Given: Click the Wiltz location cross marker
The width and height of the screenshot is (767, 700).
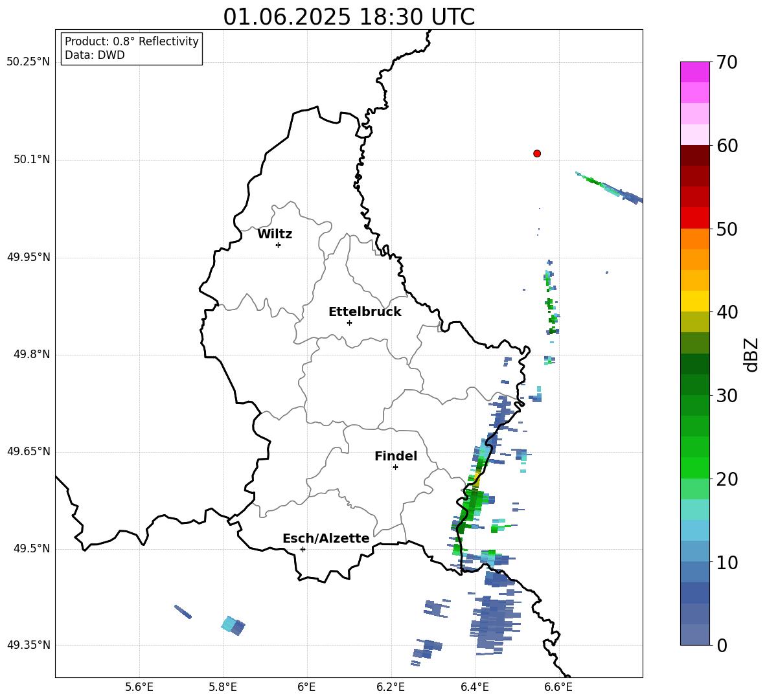Looking at the screenshot, I should tap(279, 245).
